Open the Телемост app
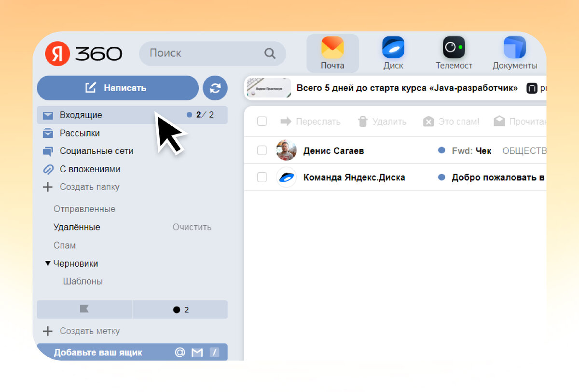Image resolution: width=579 pixels, height=392 pixels. pos(454,53)
